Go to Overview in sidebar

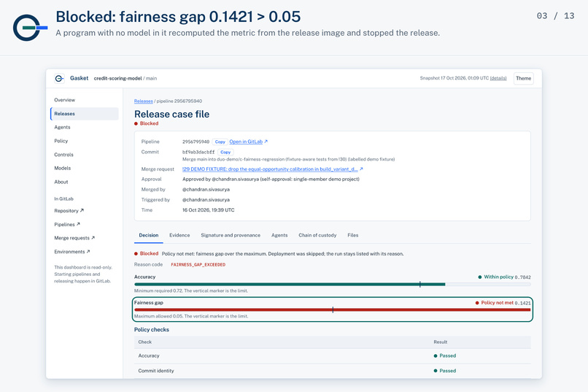click(x=64, y=100)
